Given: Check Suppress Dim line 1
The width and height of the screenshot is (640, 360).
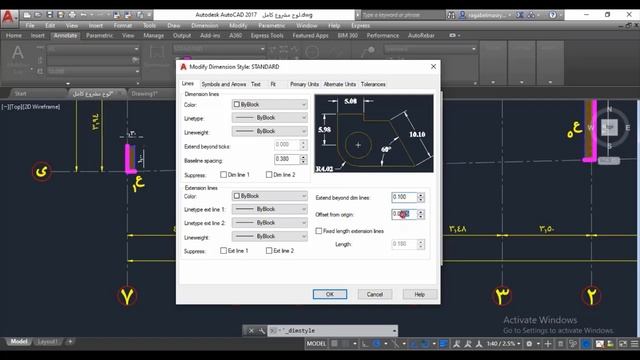Looking at the screenshot, I should [223, 175].
